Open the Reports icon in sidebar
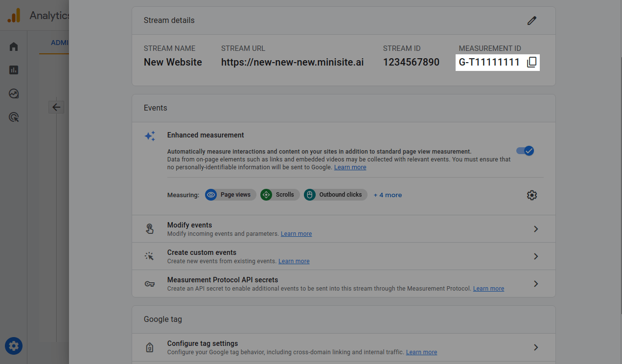The image size is (622, 364). point(14,70)
